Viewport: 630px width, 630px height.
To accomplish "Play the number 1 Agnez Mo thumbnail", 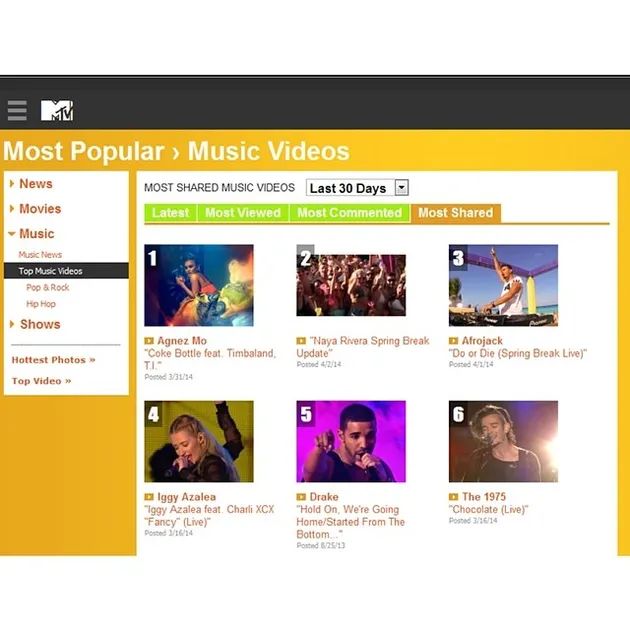I will pos(199,285).
